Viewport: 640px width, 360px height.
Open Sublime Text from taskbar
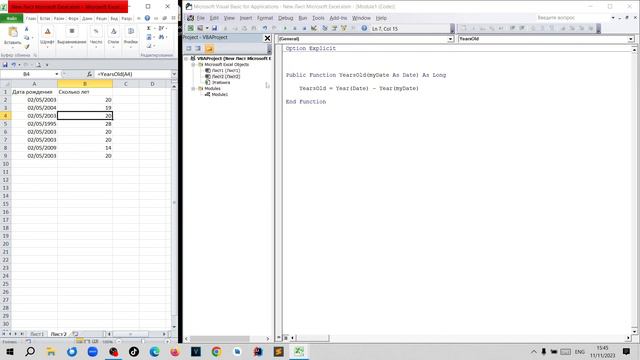tap(279, 351)
